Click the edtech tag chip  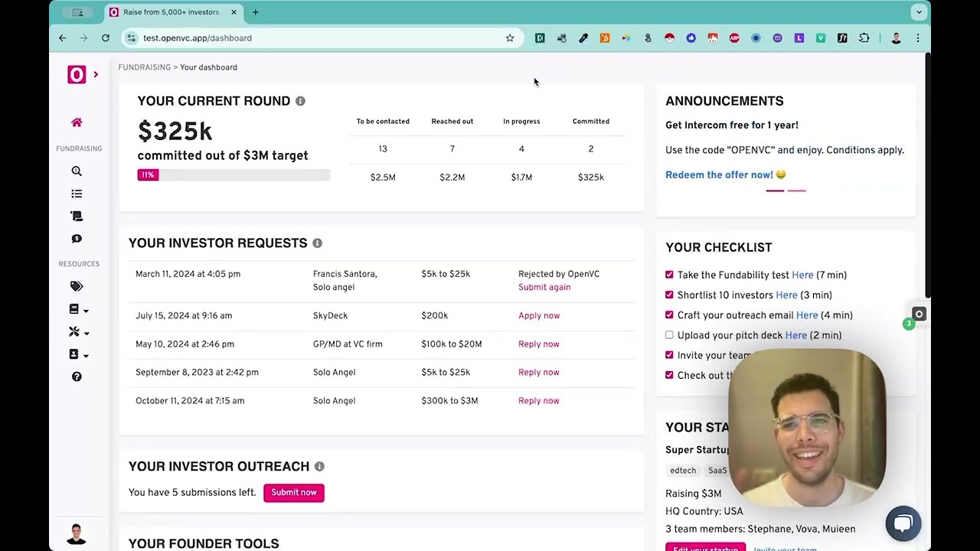coord(683,471)
